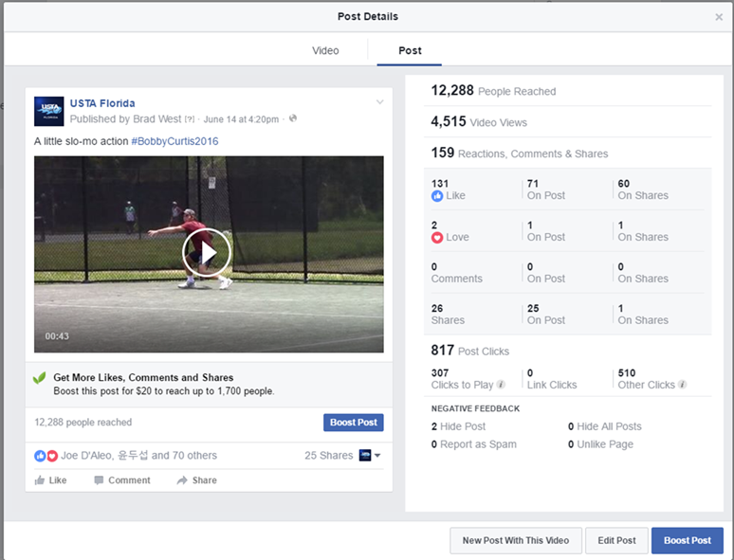
Task: Close the Post Details dialog
Action: [x=719, y=17]
